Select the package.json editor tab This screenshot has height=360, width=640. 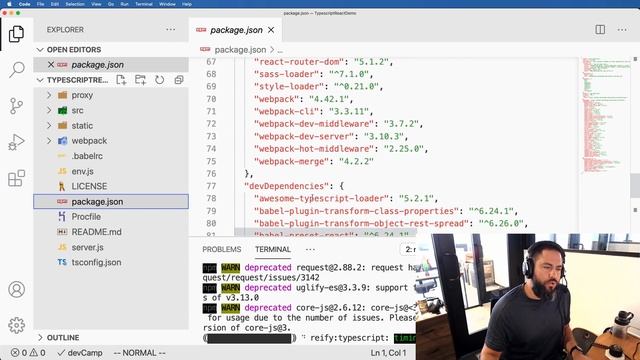[x=236, y=30]
